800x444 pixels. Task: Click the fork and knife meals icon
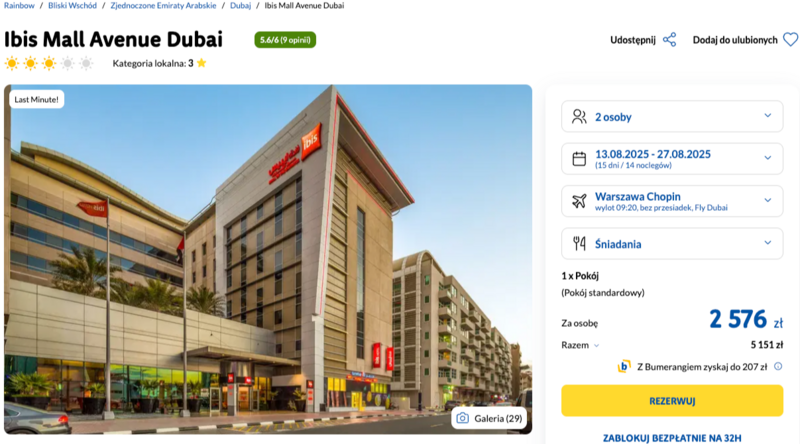579,243
